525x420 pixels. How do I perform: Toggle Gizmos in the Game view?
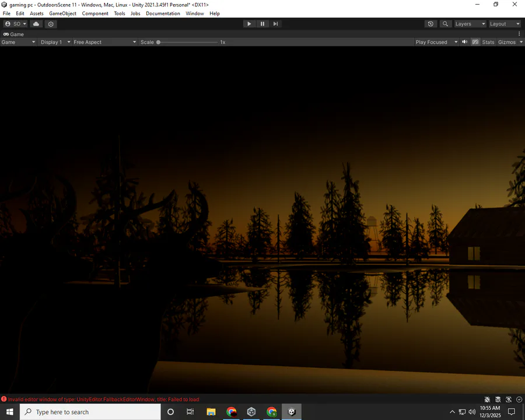507,42
